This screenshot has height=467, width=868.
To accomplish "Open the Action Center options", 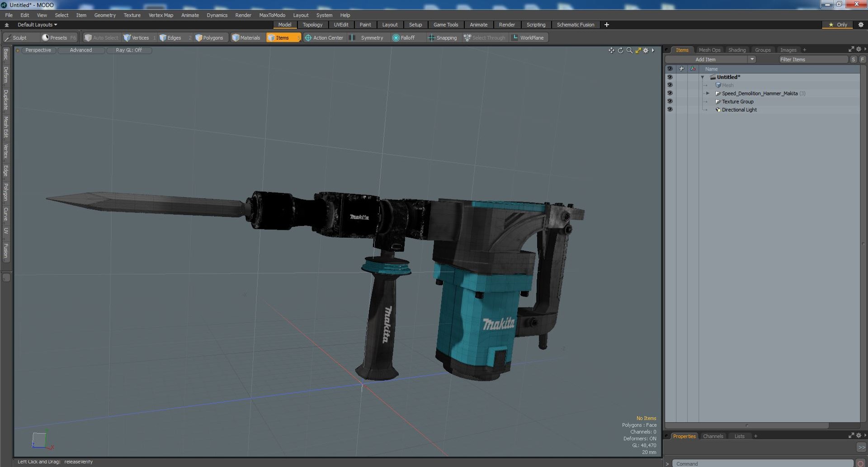I will pos(324,38).
